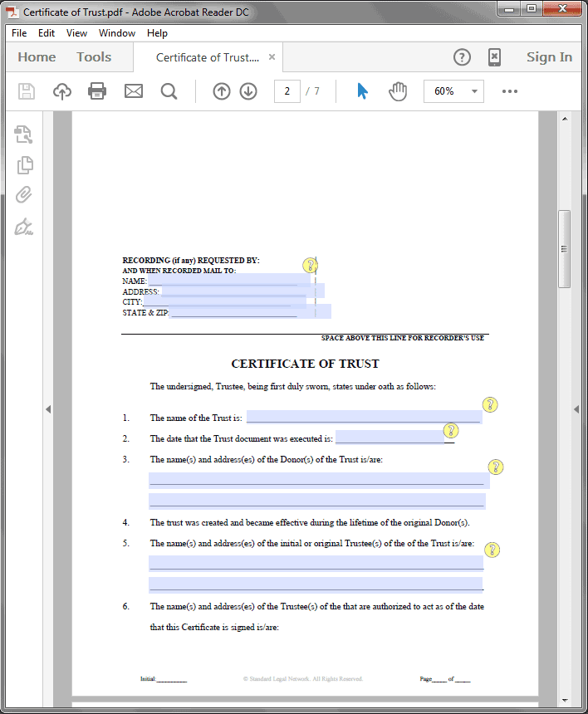Open Signatures pen panel
The image size is (588, 714).
[24, 227]
